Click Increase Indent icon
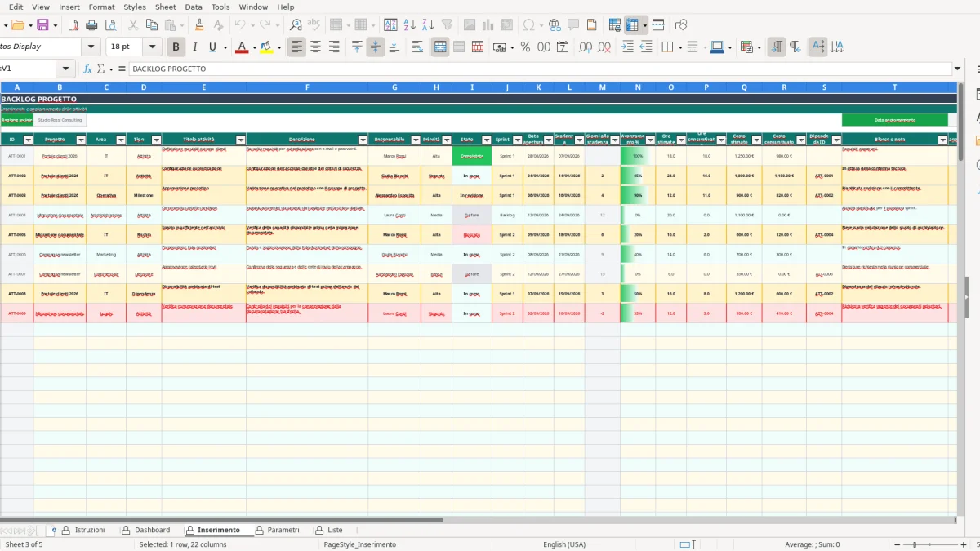Screen dimensions: 980x551 coord(627,47)
